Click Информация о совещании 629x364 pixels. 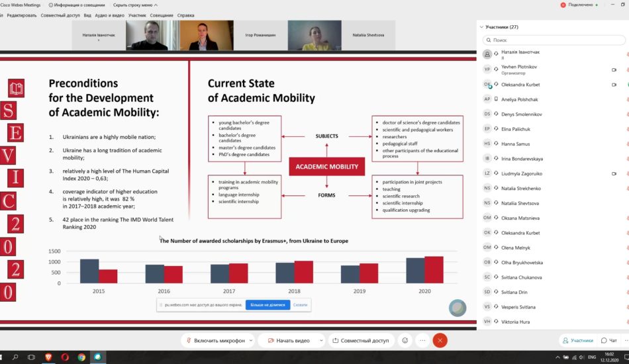pos(73,5)
